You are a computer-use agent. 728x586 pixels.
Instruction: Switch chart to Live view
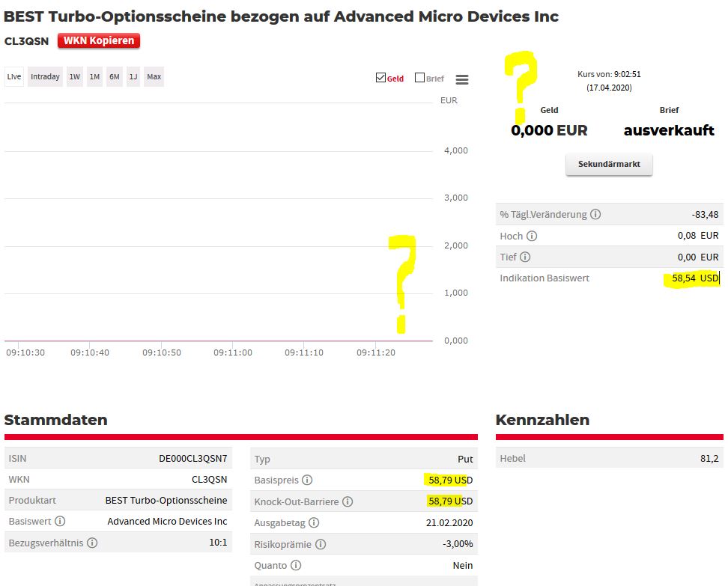(x=14, y=76)
